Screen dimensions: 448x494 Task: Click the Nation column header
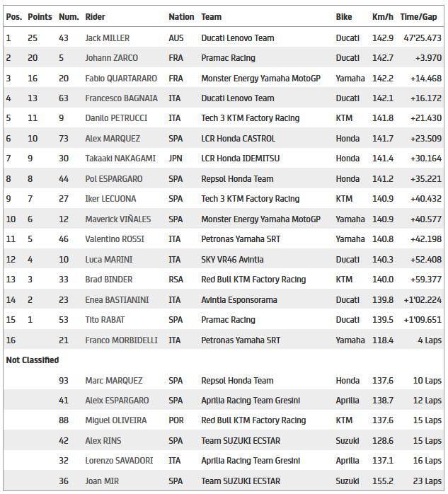(x=181, y=16)
